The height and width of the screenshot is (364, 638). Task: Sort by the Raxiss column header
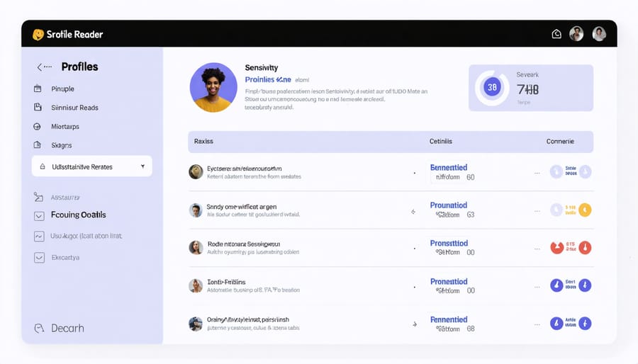click(203, 142)
